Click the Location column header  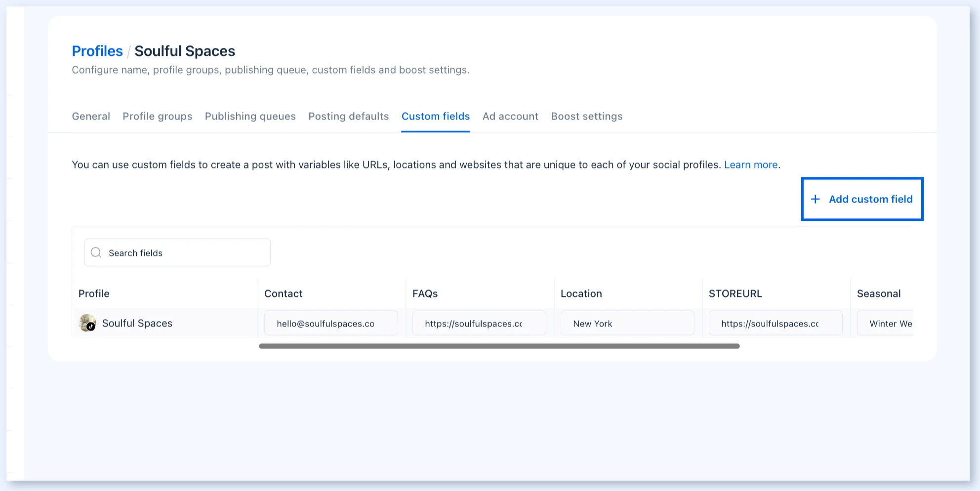(581, 293)
